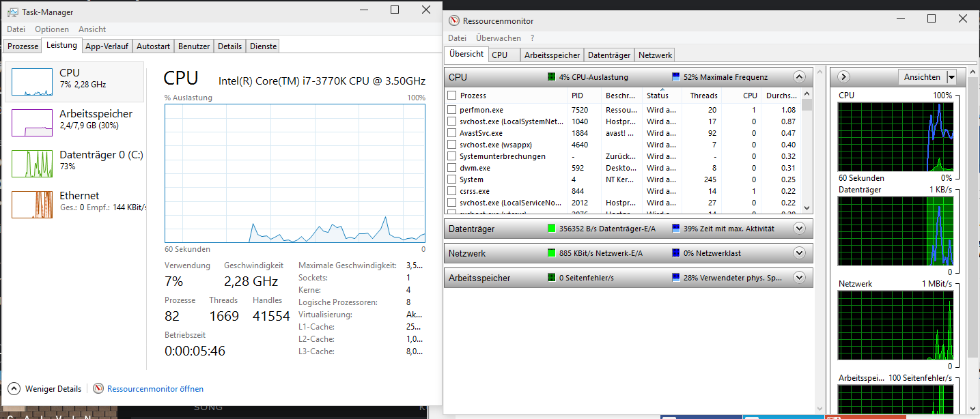Check the svchost.exe (wsappx) checkbox
This screenshot has width=980, height=419.
tap(451, 145)
